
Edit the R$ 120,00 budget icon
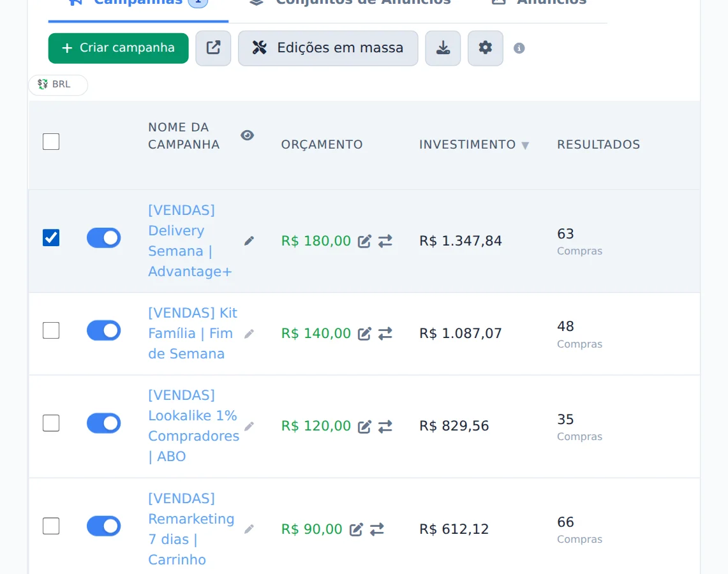pyautogui.click(x=364, y=427)
